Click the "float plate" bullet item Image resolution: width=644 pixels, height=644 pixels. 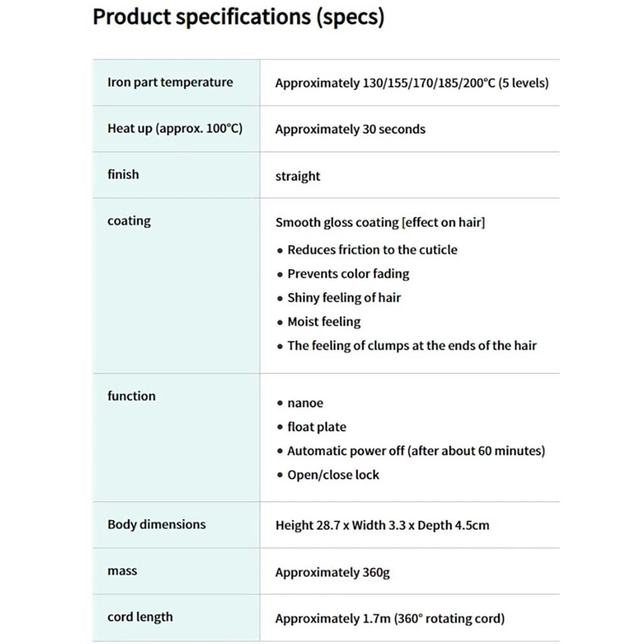316,427
